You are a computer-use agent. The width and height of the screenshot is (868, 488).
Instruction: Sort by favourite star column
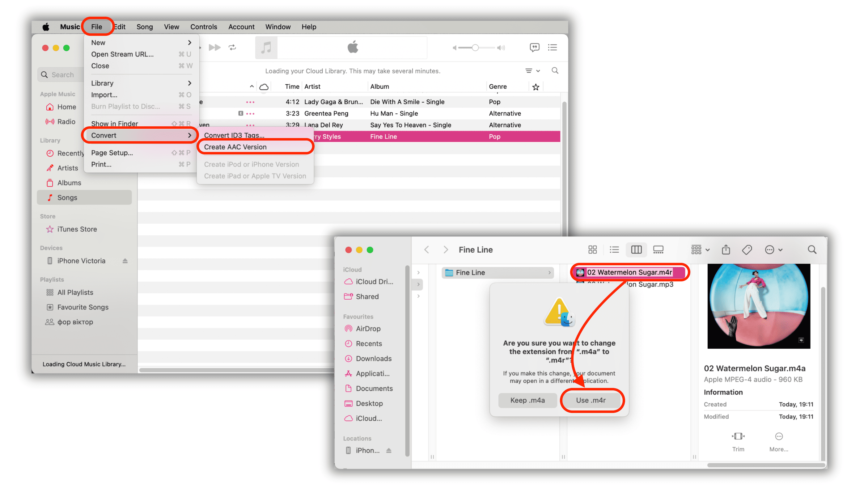(x=536, y=87)
